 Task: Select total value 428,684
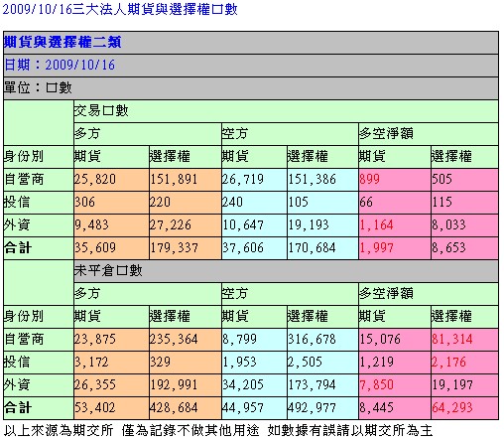174,407
